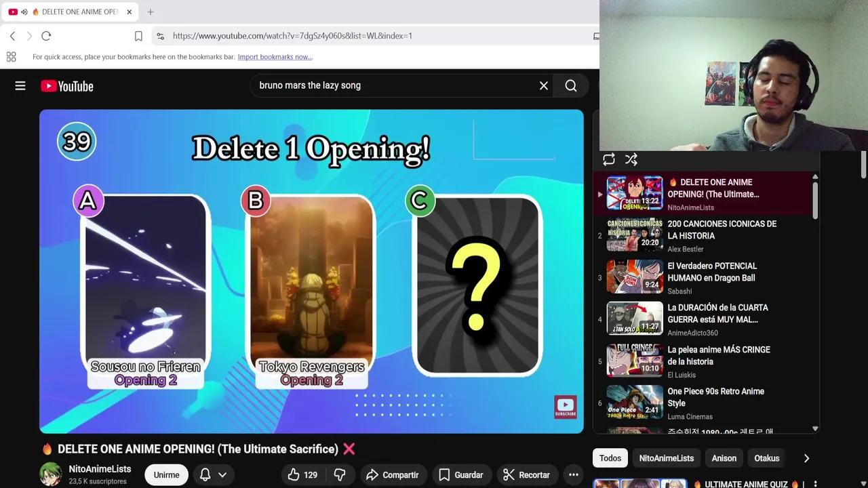Toggle playlist loop
Screen dimensions: 868x488
(x=609, y=159)
